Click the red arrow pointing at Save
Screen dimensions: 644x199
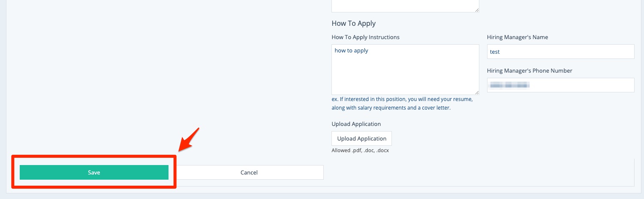(190, 139)
